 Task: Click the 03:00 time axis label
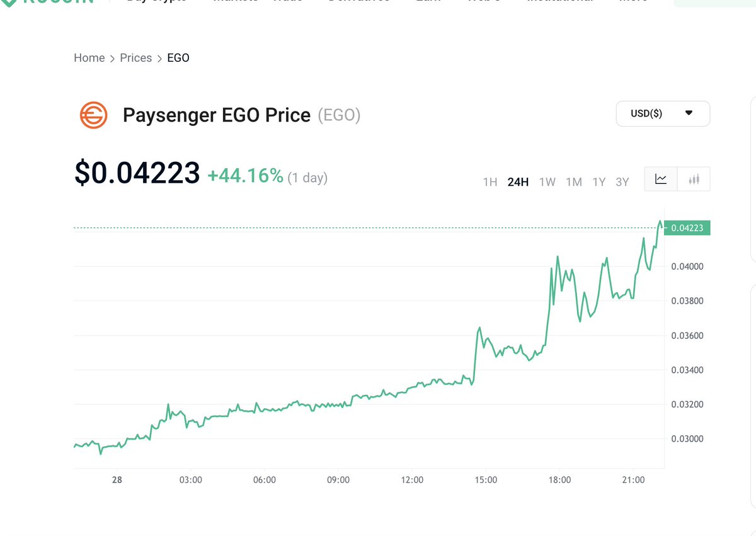(190, 480)
